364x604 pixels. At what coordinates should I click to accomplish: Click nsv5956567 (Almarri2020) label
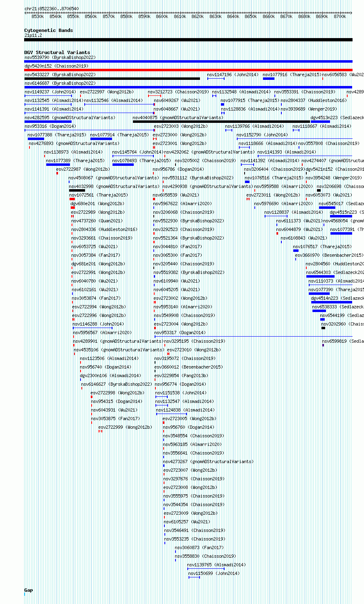click(x=102, y=333)
